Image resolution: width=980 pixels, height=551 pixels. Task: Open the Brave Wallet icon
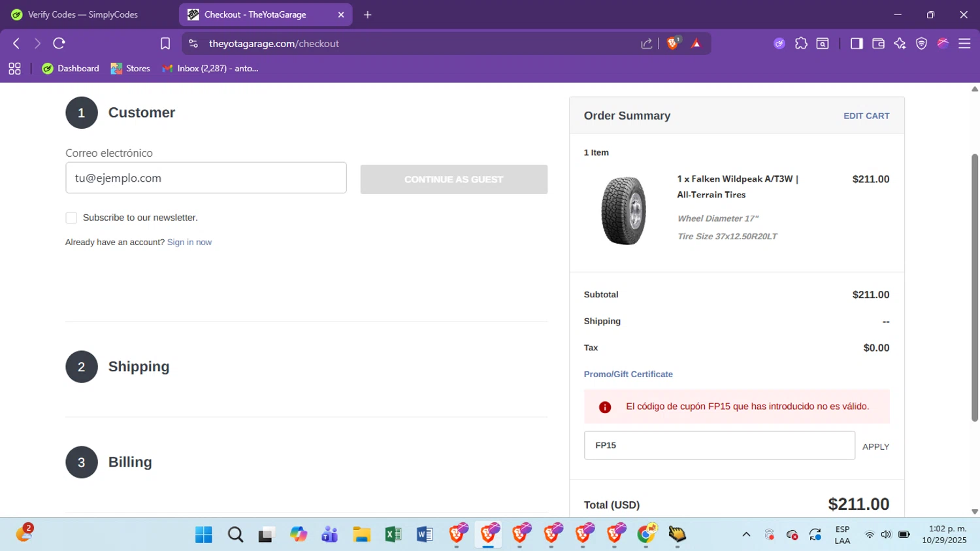click(x=878, y=43)
